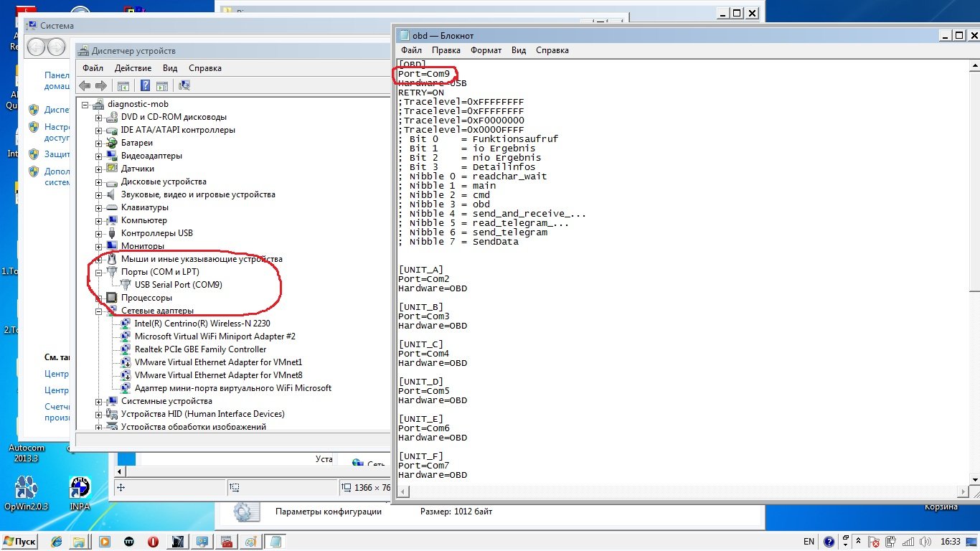Click the Пуск start button
The width and height of the screenshot is (980, 551).
point(20,542)
